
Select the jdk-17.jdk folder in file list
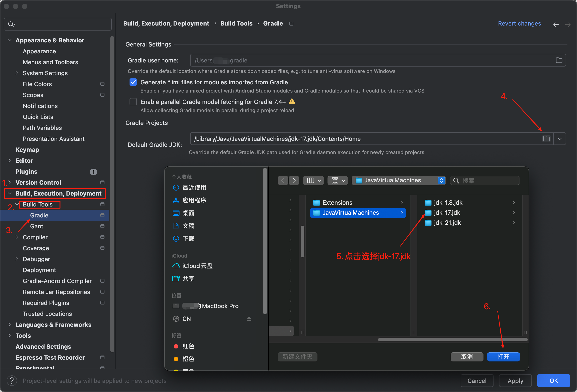(447, 213)
